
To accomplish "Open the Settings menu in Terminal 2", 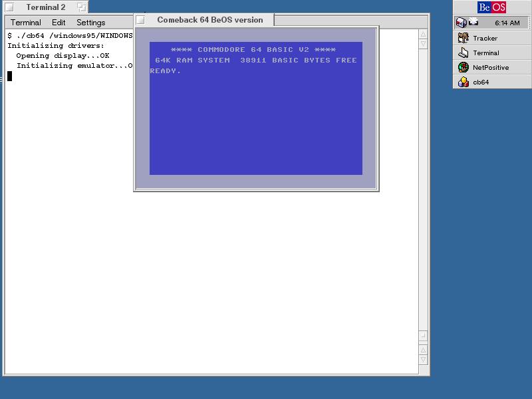I will (x=91, y=23).
